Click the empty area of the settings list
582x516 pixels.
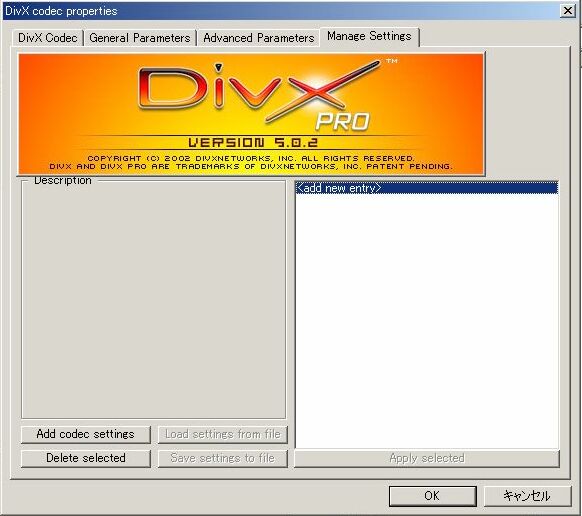point(427,319)
